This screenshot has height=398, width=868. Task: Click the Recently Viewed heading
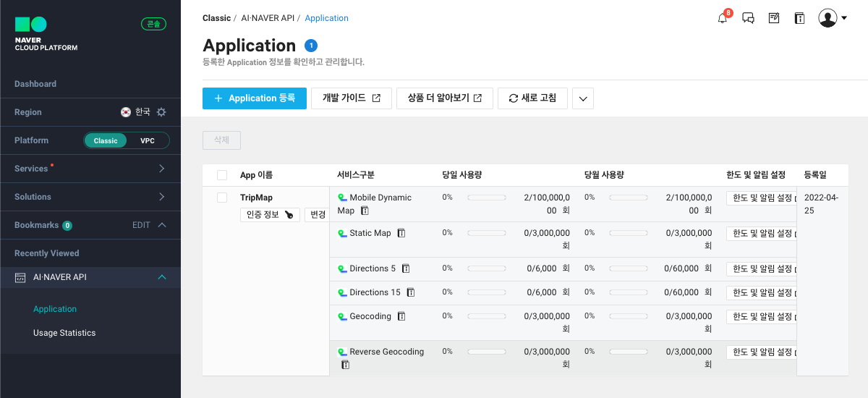coord(47,253)
